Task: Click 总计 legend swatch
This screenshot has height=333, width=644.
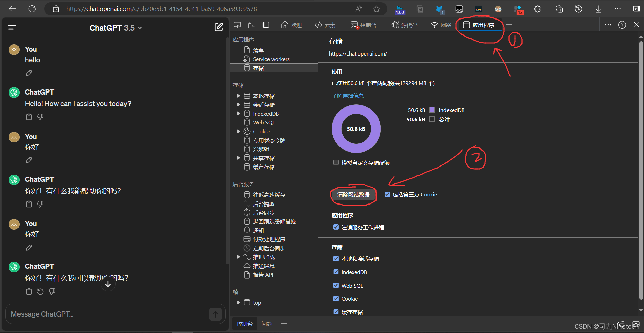Action: (432, 119)
